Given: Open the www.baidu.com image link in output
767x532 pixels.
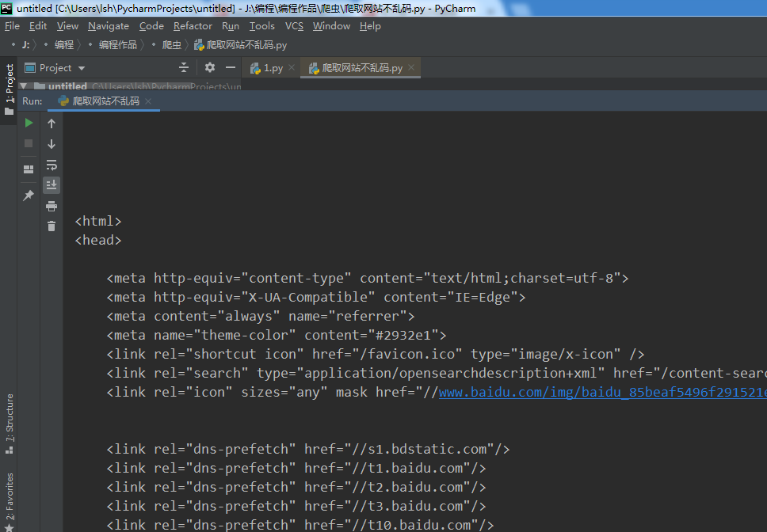Looking at the screenshot, I should coord(603,393).
